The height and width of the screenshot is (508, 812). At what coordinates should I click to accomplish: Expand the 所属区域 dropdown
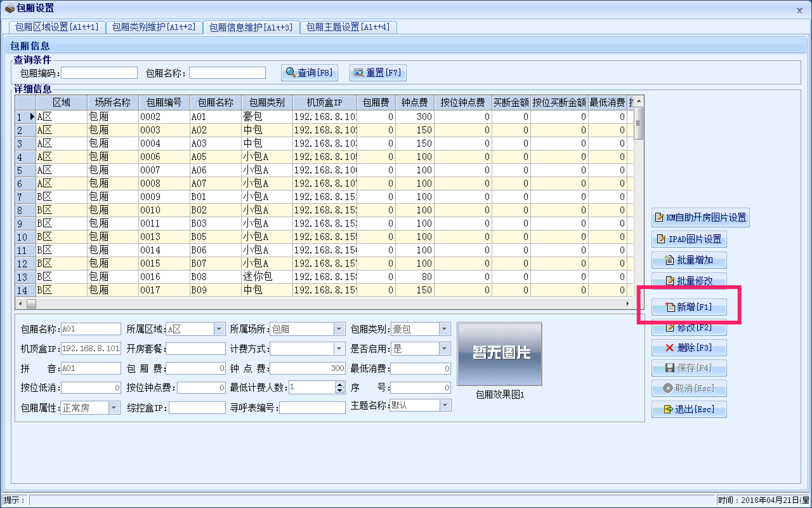coord(219,329)
